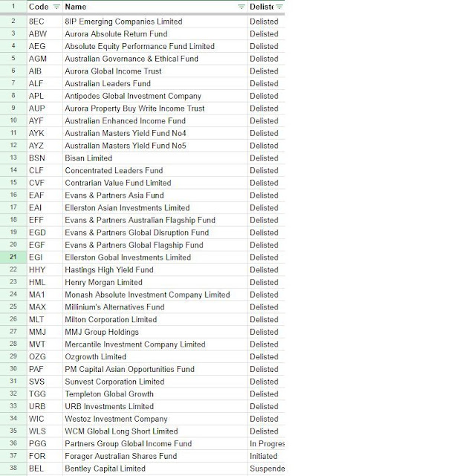Select the ABW code cell

(45, 34)
